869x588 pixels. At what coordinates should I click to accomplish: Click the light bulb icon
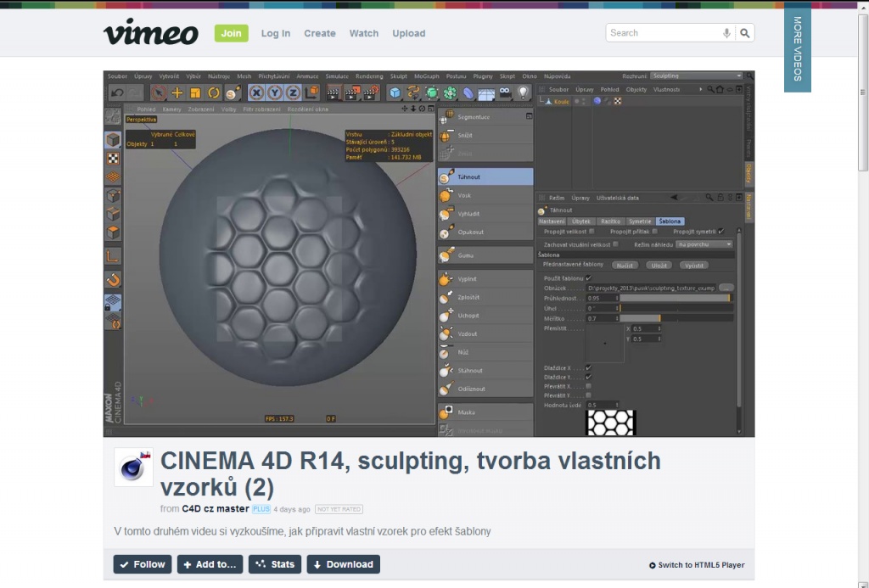pyautogui.click(x=523, y=92)
